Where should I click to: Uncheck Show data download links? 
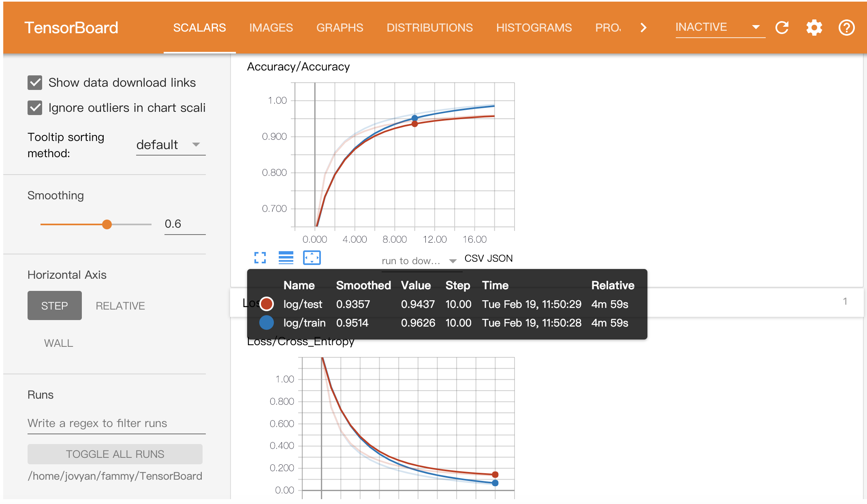[34, 83]
